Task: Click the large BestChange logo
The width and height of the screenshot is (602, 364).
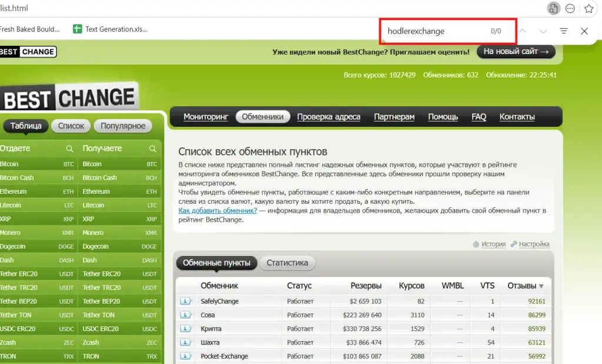Action: (x=69, y=97)
